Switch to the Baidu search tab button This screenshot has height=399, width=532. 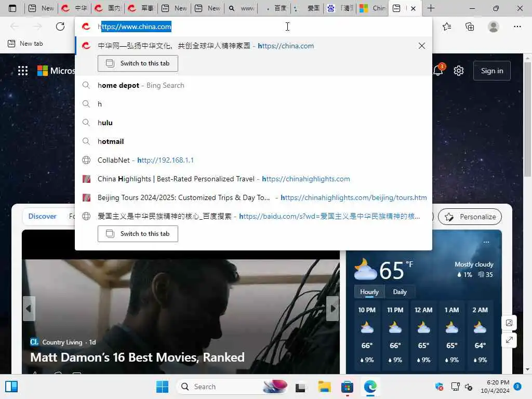pyautogui.click(x=138, y=234)
